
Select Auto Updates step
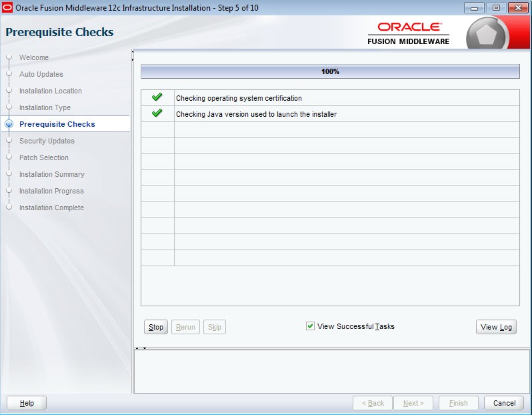(41, 74)
